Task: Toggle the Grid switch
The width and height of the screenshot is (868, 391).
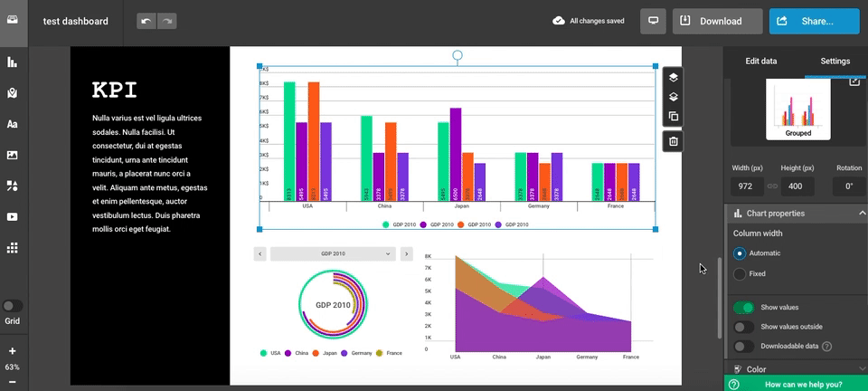Action: 13,306
